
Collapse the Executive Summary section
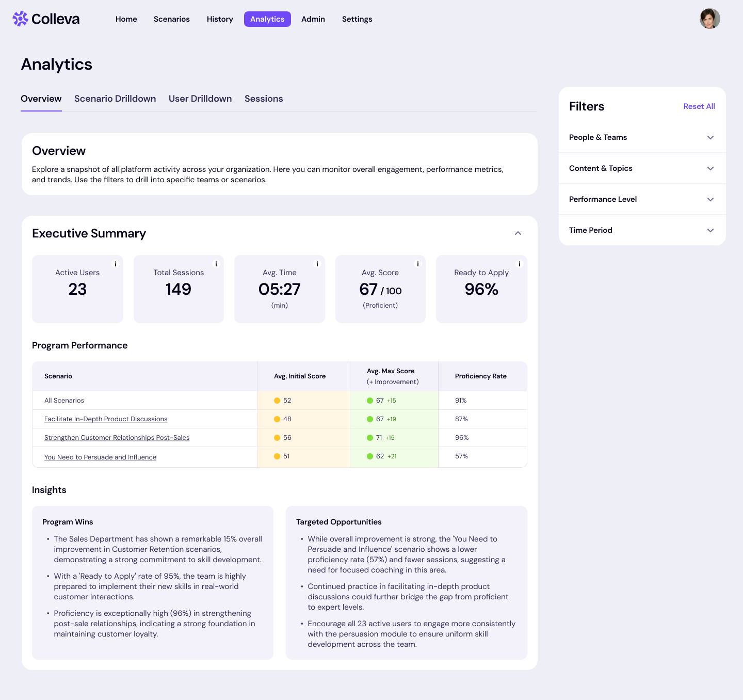tap(518, 233)
